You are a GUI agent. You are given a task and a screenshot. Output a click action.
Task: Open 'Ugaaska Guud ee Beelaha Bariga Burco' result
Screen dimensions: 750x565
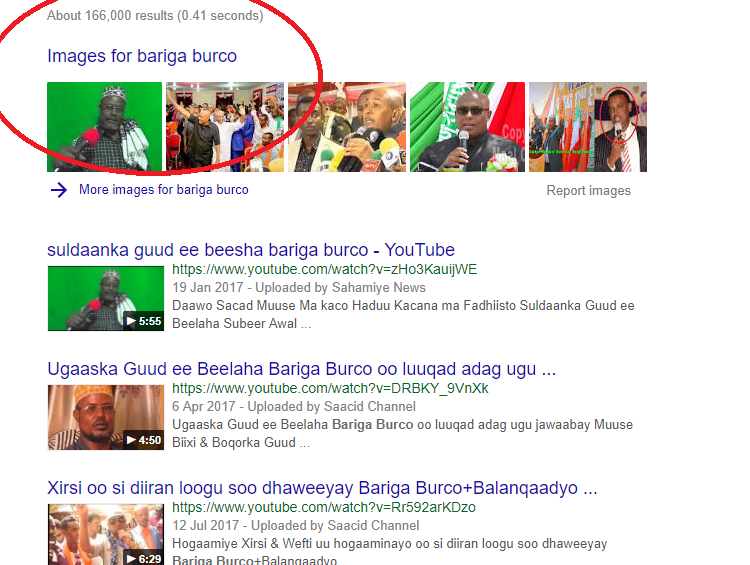301,369
